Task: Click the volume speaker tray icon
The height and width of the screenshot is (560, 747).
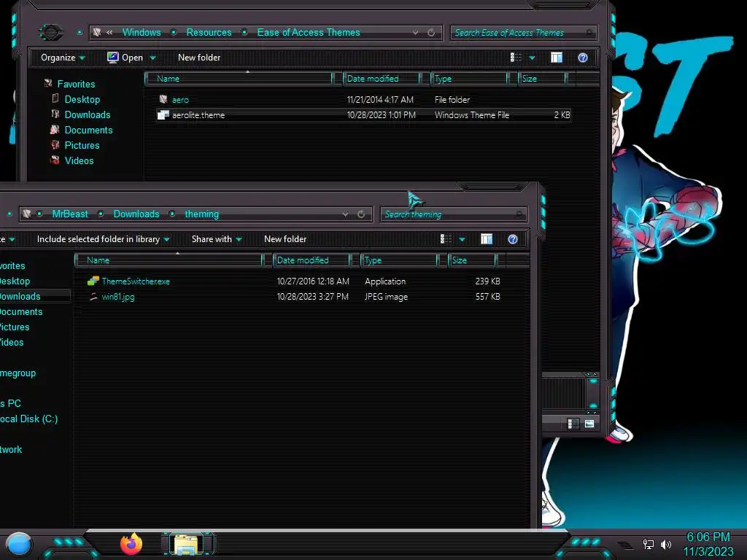Action: click(666, 544)
